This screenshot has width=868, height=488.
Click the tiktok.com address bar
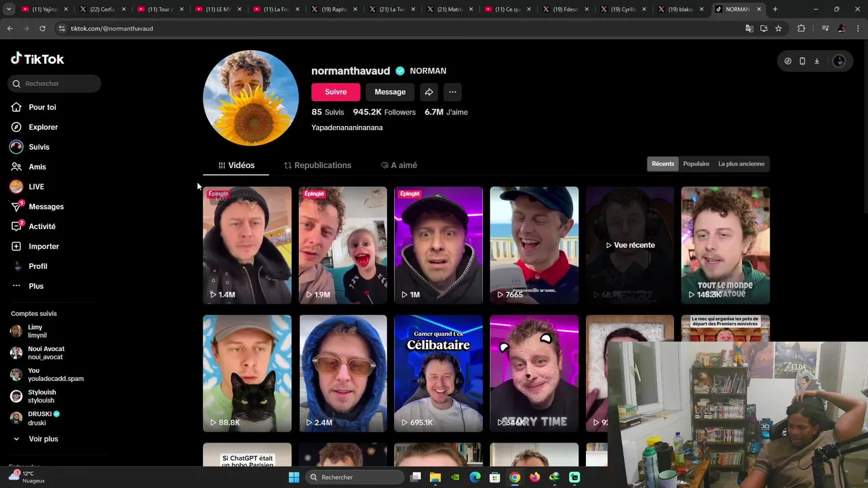click(x=400, y=28)
